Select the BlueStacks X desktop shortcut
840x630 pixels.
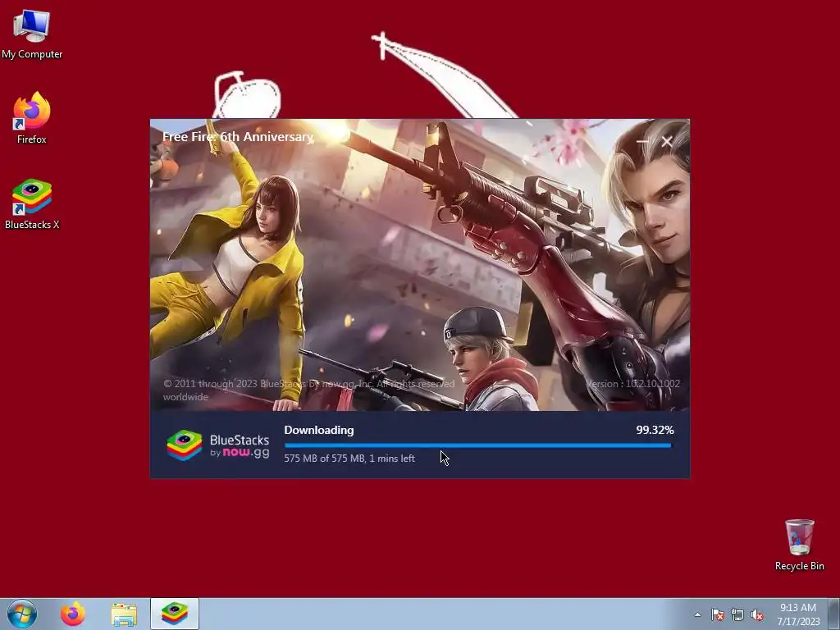(x=32, y=203)
